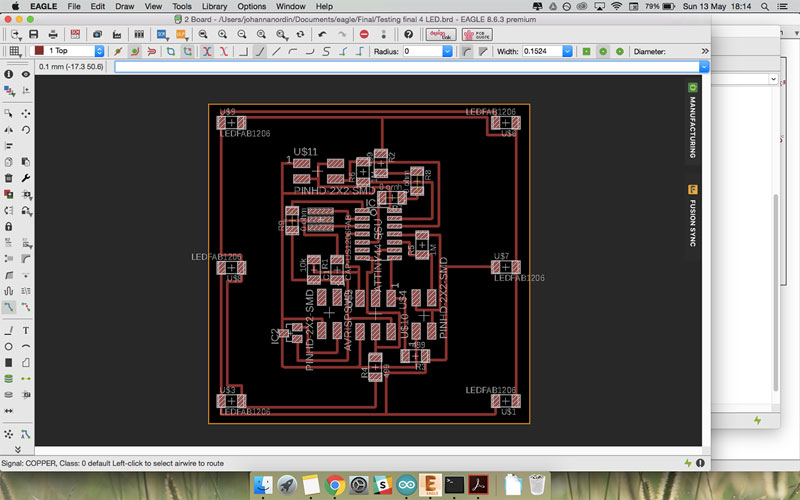The width and height of the screenshot is (800, 500).
Task: Select the Delete trash tool
Action: (9, 178)
